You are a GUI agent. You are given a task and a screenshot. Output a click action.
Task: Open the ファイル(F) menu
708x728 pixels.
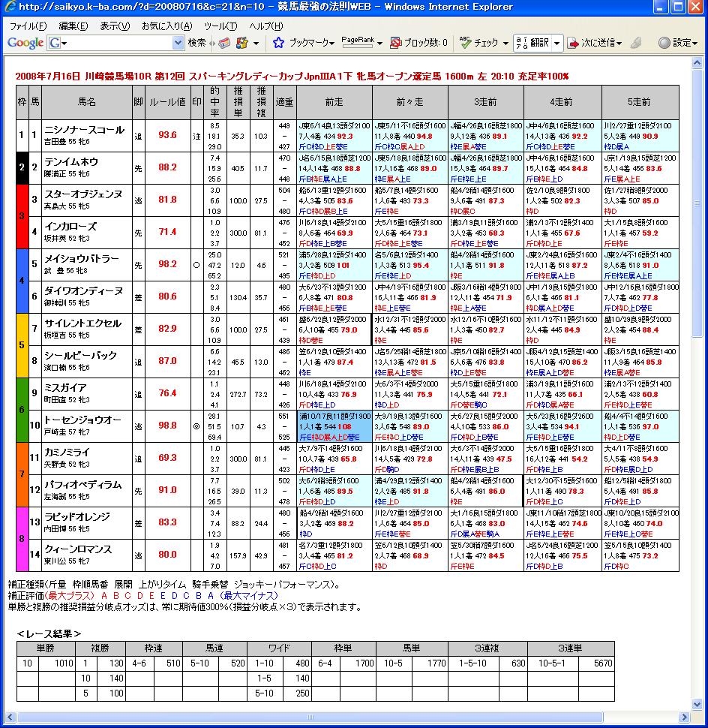tap(28, 26)
